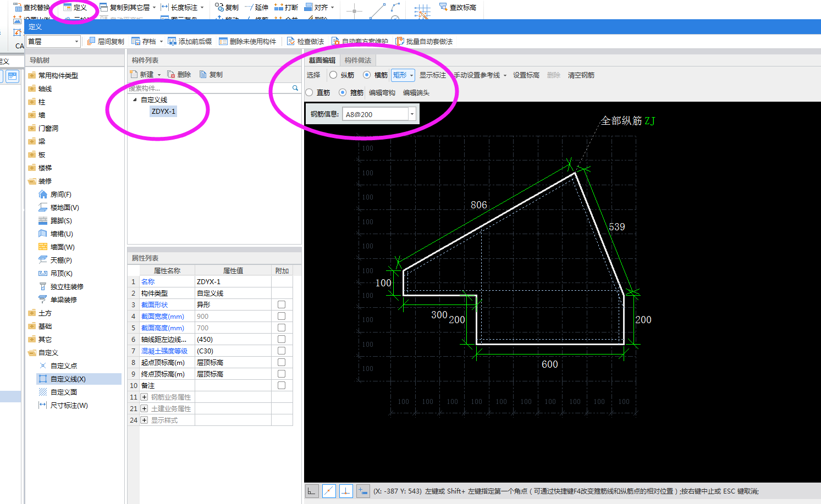This screenshot has width=821, height=504.
Task: Click 批量自动套做法 batch auto-apply
Action: pyautogui.click(x=424, y=41)
